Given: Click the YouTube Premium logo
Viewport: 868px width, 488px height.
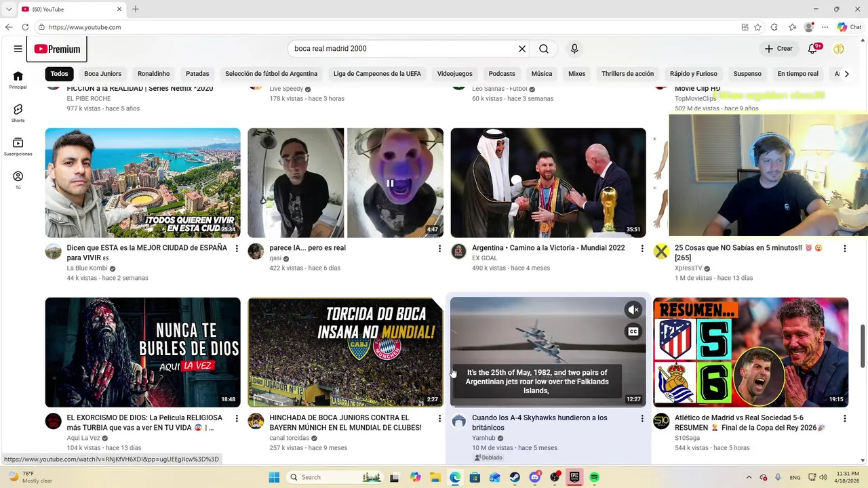Looking at the screenshot, I should [57, 49].
